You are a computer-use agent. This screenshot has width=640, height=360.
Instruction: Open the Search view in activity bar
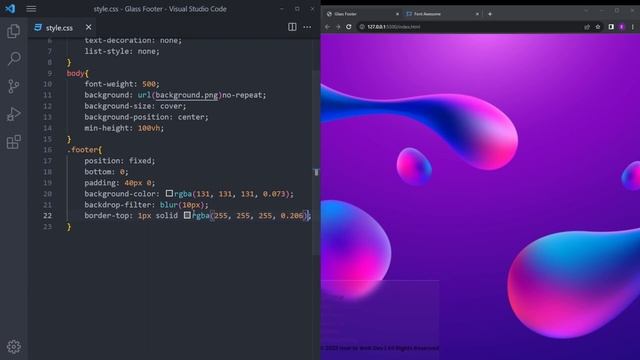[14, 59]
